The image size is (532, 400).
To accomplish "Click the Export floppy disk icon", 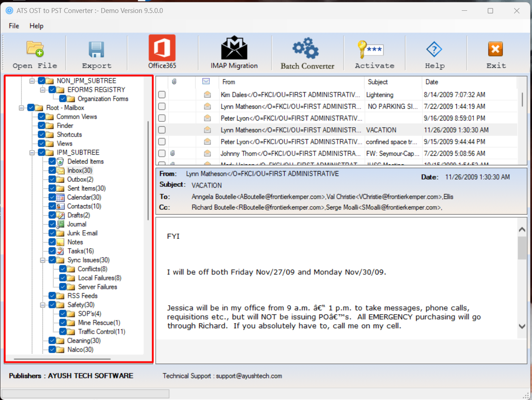I will 97,50.
